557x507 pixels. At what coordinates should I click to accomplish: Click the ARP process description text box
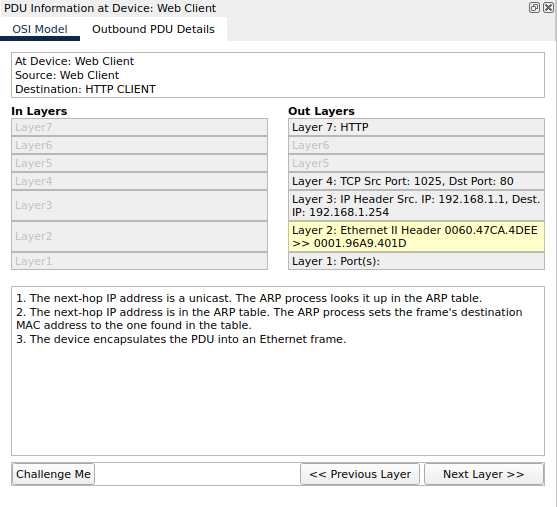click(278, 371)
